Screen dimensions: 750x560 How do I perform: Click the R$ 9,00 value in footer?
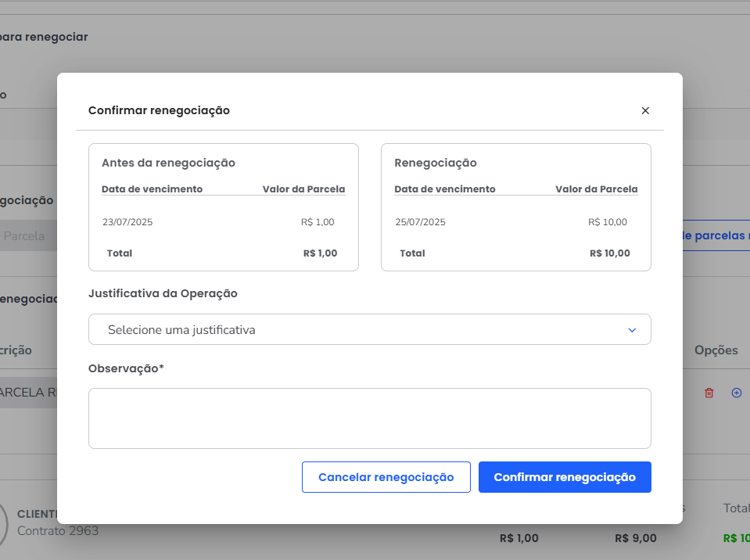coord(635,538)
